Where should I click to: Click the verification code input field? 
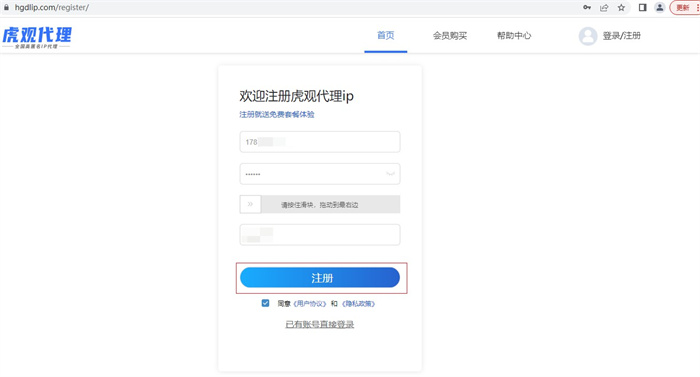[320, 235]
